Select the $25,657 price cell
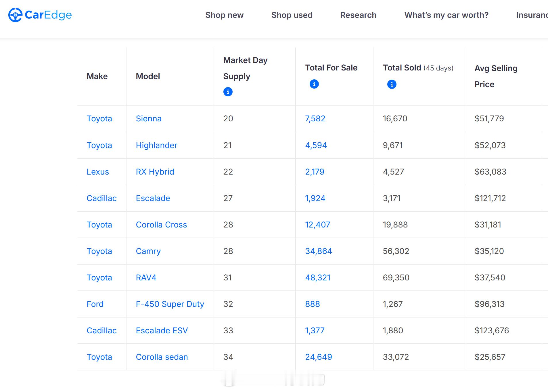The image size is (548, 392). [490, 357]
